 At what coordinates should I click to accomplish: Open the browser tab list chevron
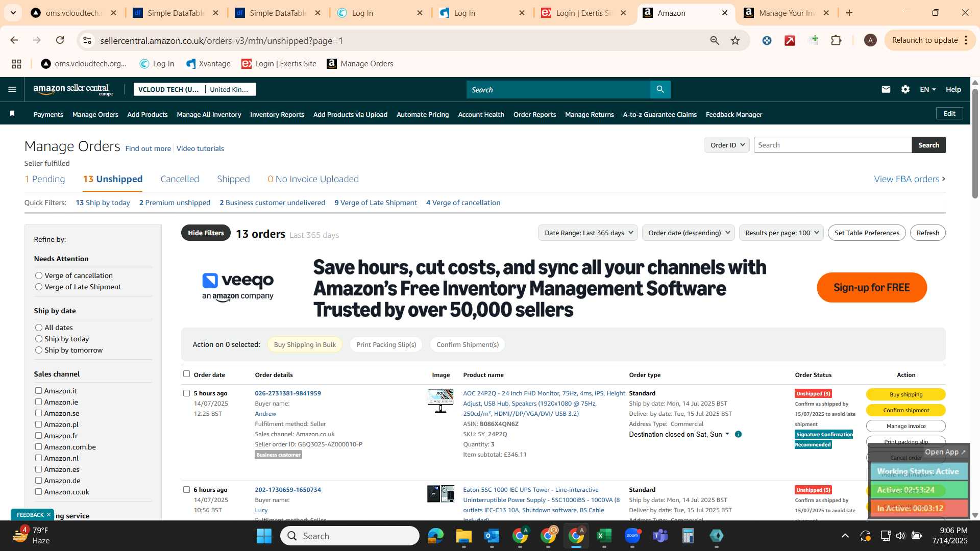click(x=13, y=13)
